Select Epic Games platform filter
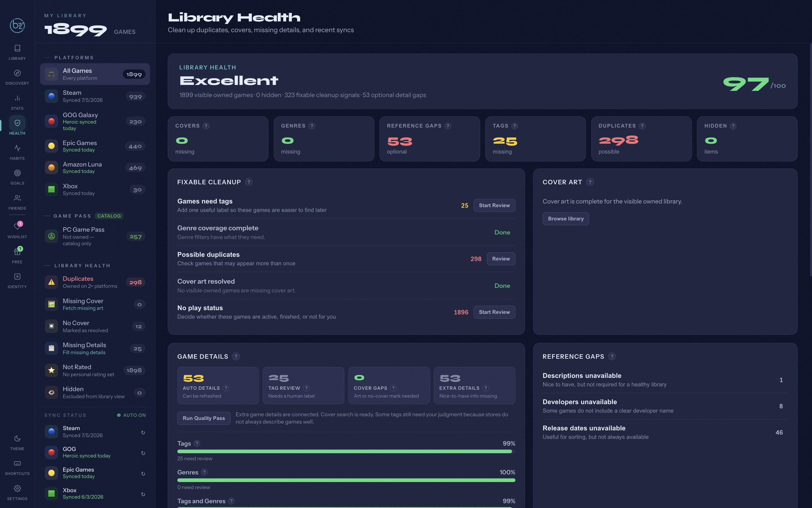812x508 pixels. pos(95,146)
